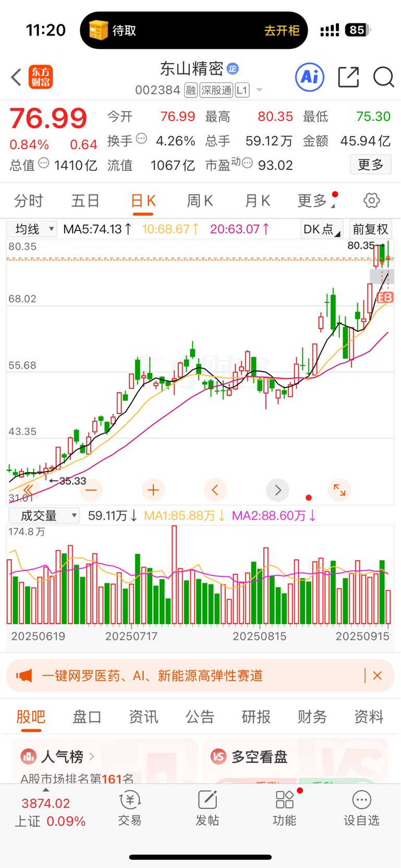Image resolution: width=401 pixels, height=868 pixels.
Task: Expand chart to fullscreen icon
Action: 339,490
